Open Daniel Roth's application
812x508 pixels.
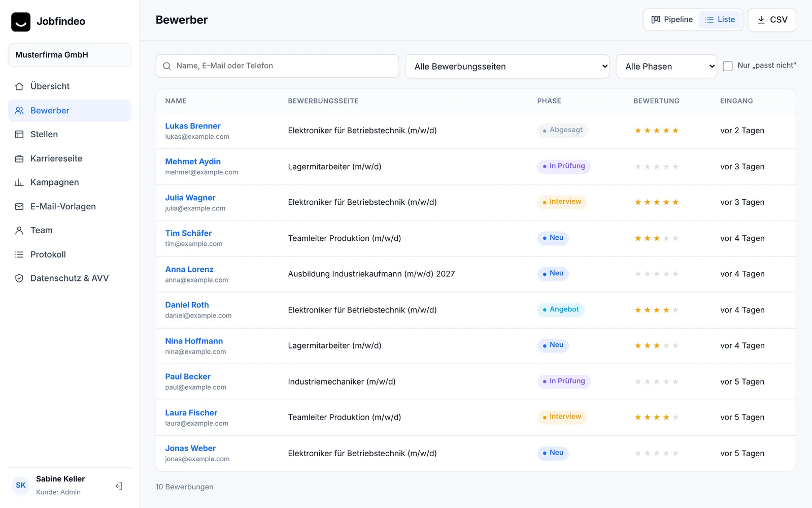point(187,305)
